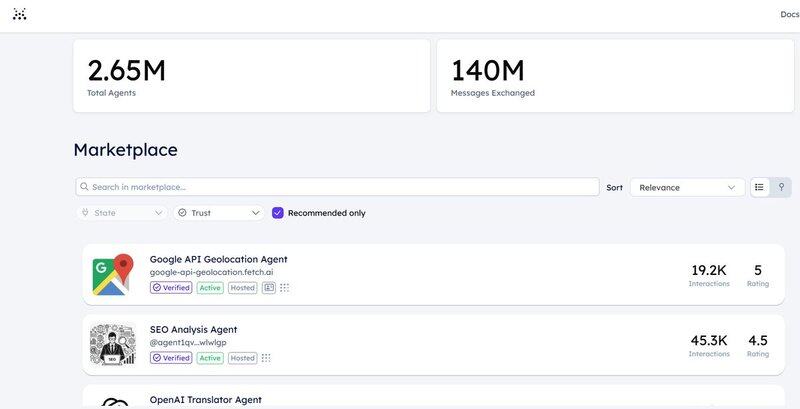
Task: Click 2.65M Total Agents stat
Action: tap(252, 75)
